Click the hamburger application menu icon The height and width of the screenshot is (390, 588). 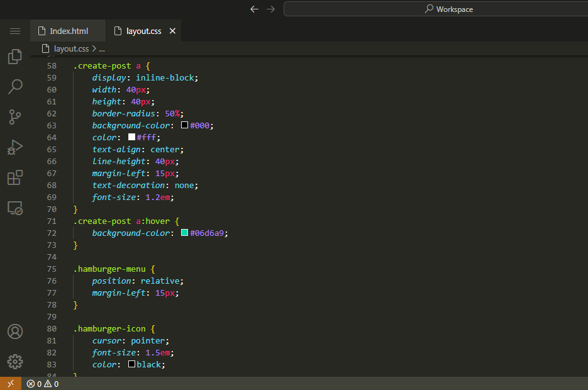(15, 31)
